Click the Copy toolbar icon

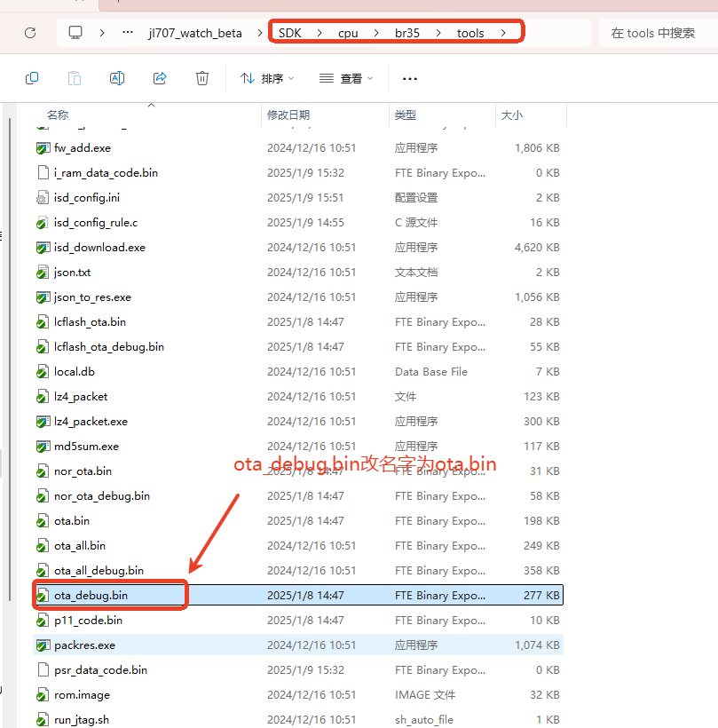[32, 78]
